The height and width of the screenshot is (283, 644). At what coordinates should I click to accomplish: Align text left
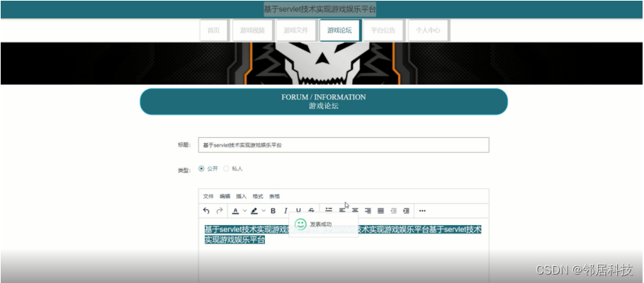coord(342,211)
